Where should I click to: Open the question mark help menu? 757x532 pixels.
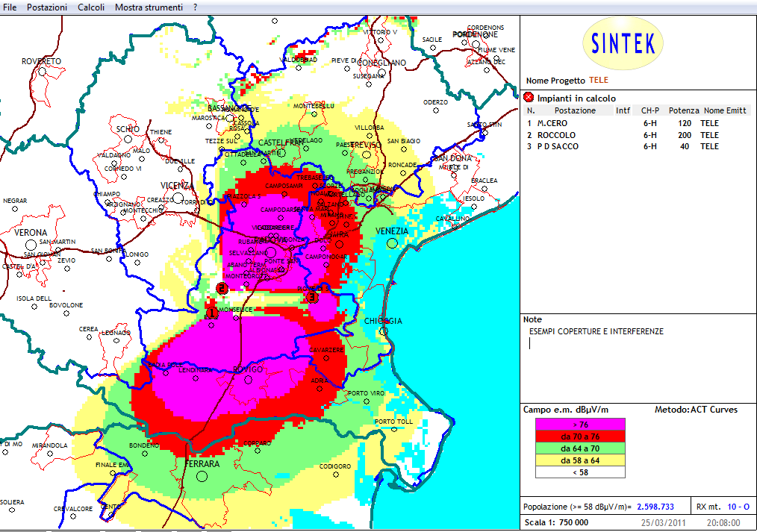tap(195, 7)
